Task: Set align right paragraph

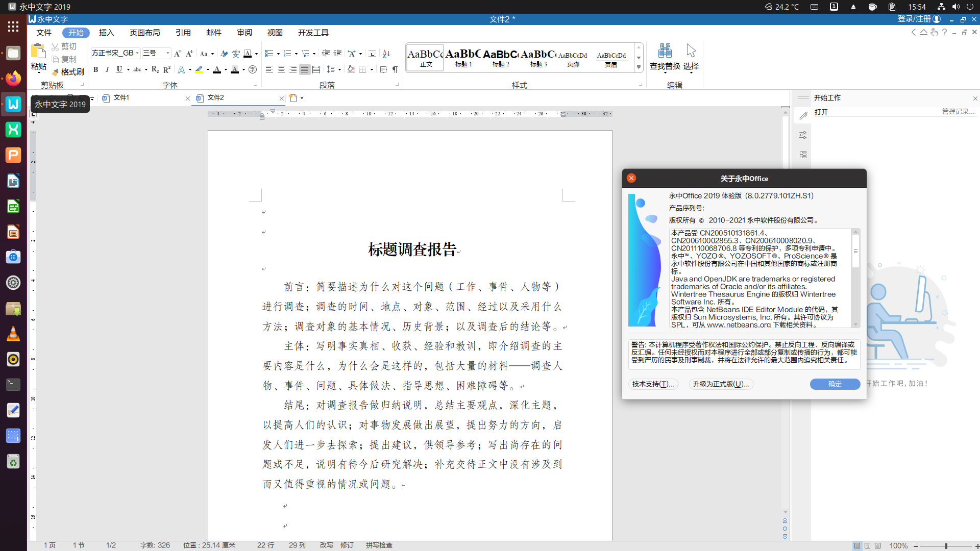Action: (293, 69)
